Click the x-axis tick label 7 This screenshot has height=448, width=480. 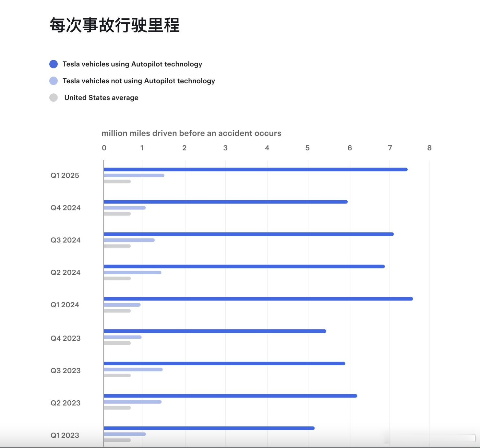tap(390, 148)
